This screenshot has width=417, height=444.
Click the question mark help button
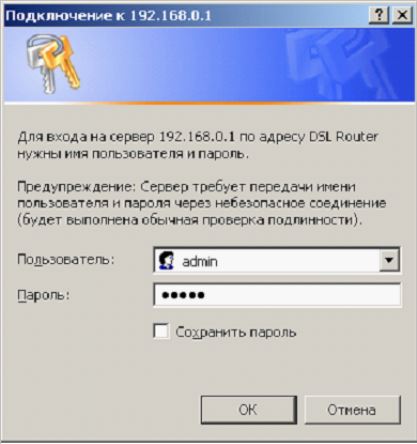click(x=378, y=15)
